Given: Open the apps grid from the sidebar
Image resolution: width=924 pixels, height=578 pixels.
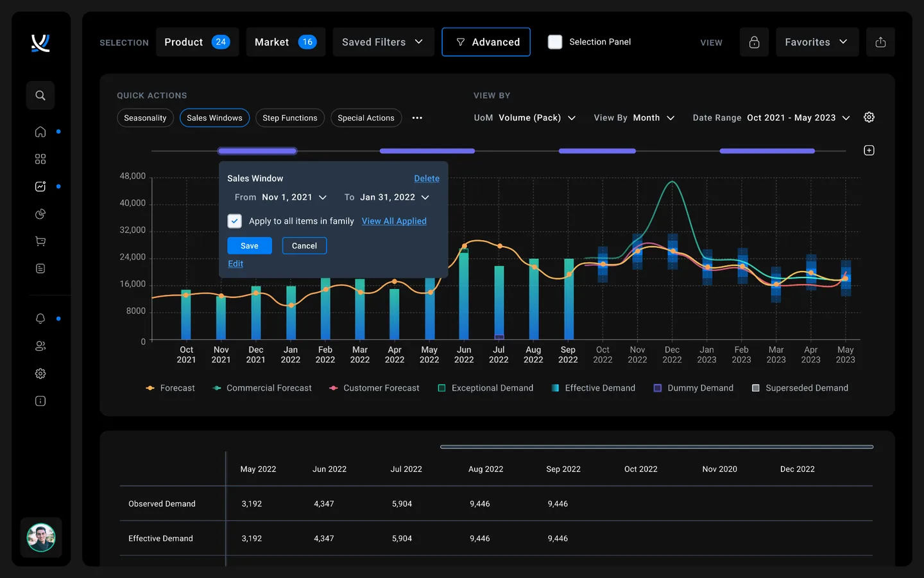Looking at the screenshot, I should tap(40, 159).
